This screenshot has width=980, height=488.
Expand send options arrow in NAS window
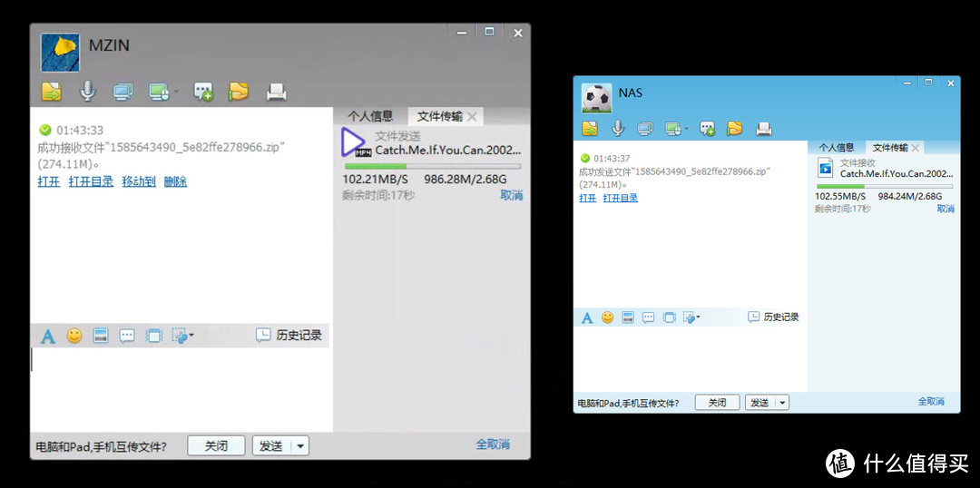click(782, 403)
